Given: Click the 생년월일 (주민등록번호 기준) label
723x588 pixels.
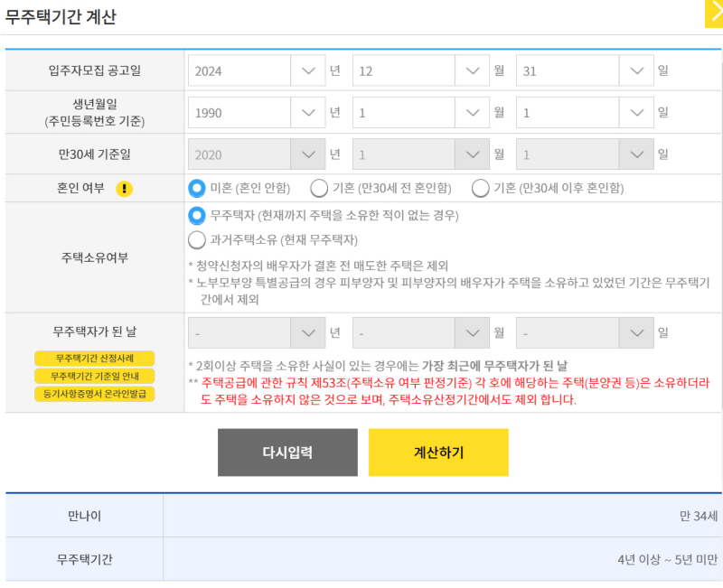Looking at the screenshot, I should (x=95, y=112).
